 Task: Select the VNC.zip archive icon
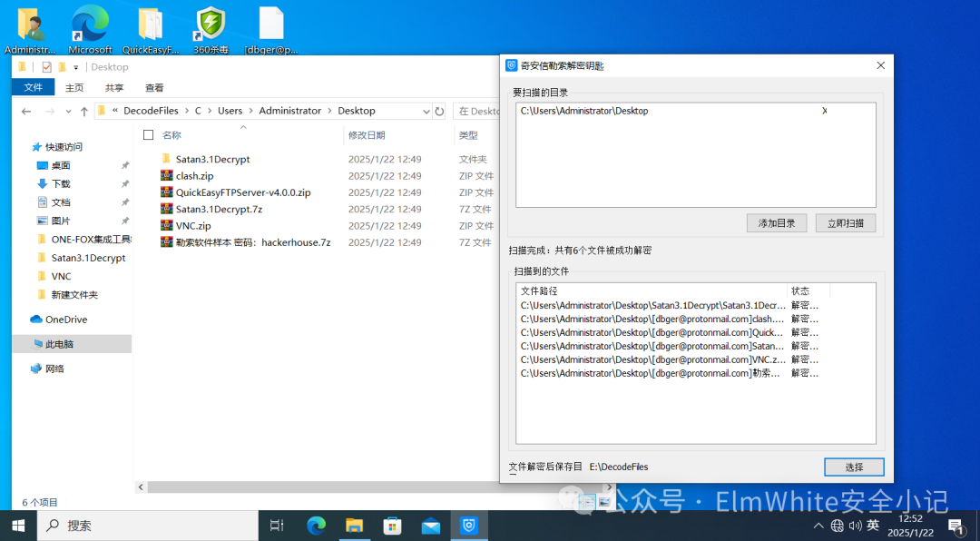tap(166, 226)
